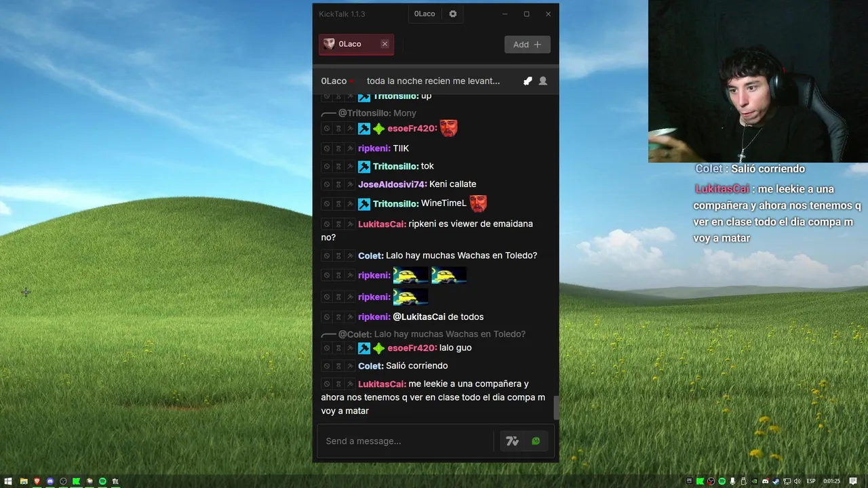This screenshot has width=868, height=488.
Task: Open Windows notification center
Action: point(853,481)
